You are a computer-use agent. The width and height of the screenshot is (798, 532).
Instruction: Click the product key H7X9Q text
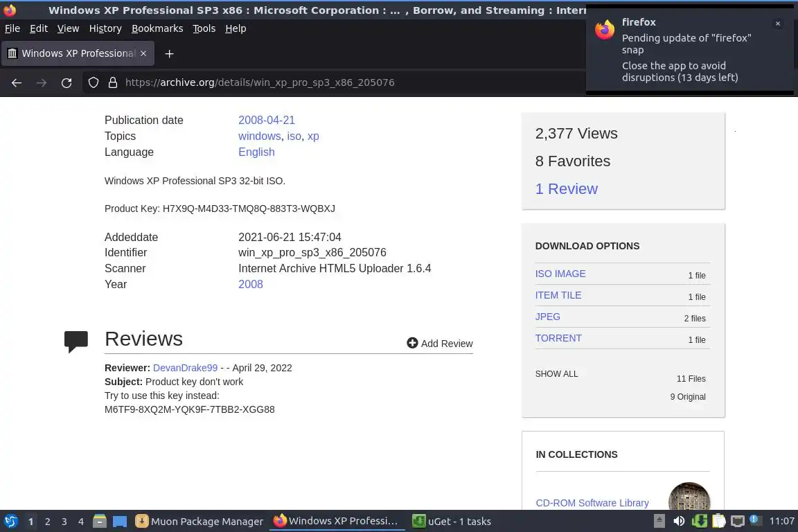point(249,209)
